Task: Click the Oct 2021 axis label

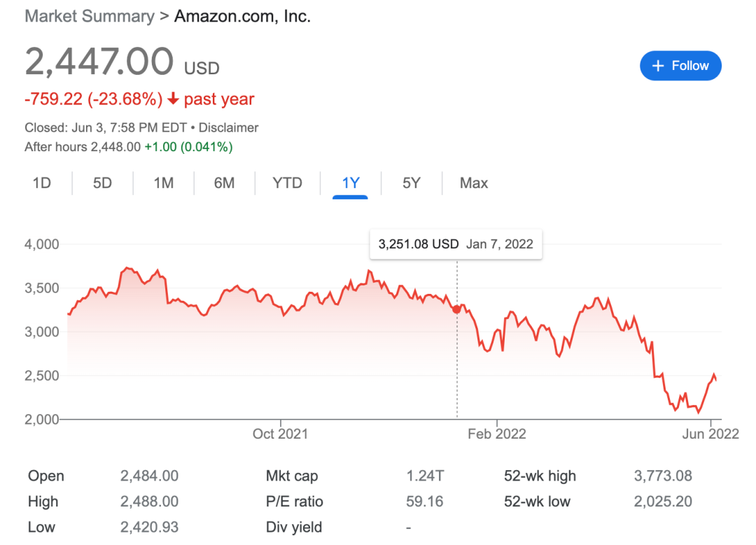Action: click(280, 434)
